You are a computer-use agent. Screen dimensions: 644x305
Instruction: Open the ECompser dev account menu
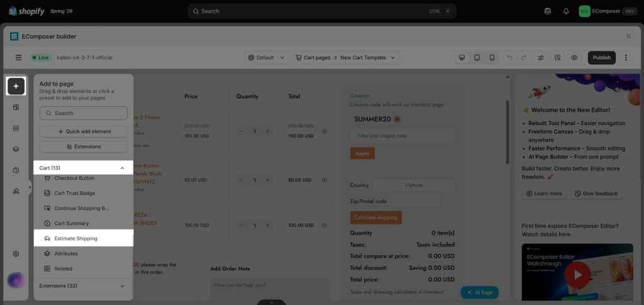608,11
